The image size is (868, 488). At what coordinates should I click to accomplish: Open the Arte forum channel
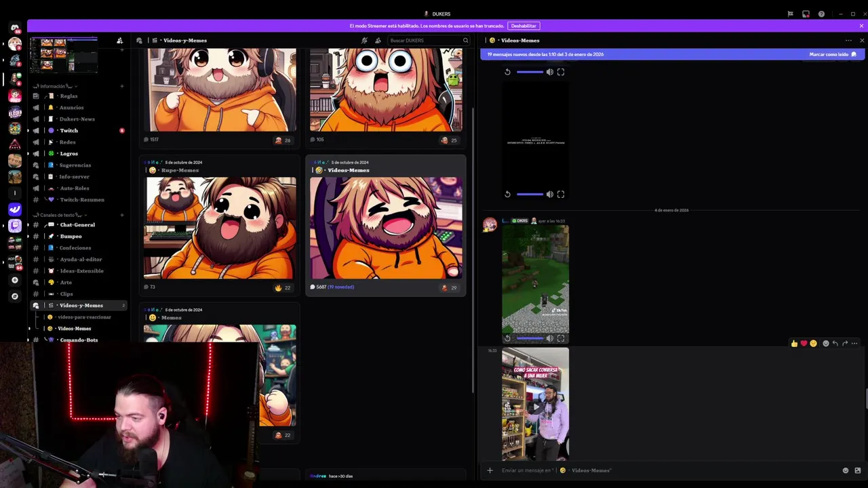tap(66, 282)
